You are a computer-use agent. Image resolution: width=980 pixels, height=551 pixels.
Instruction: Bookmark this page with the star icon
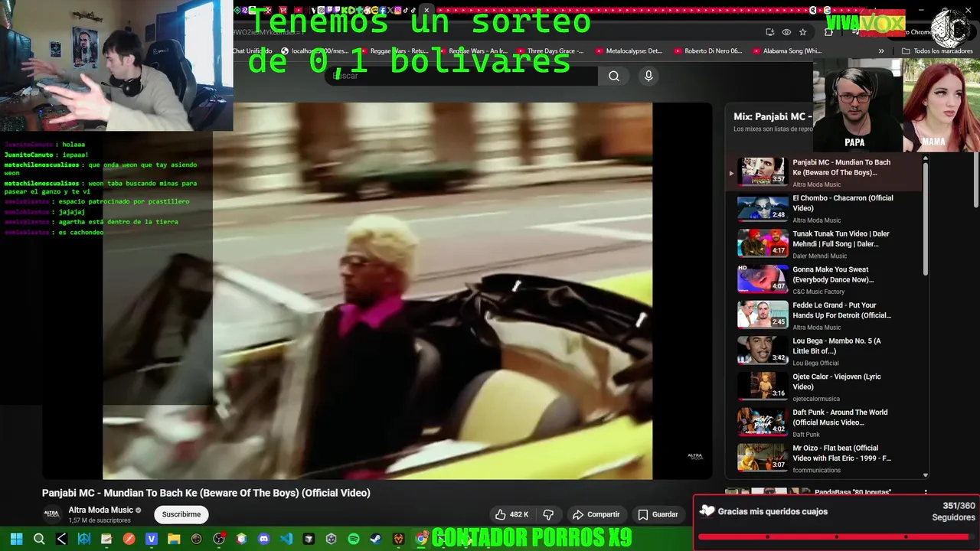tap(802, 32)
